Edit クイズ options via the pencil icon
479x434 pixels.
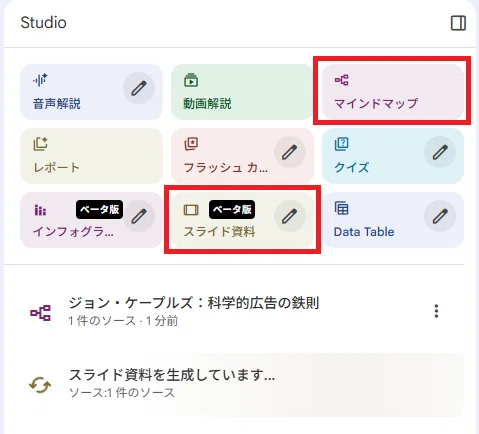[x=440, y=152]
